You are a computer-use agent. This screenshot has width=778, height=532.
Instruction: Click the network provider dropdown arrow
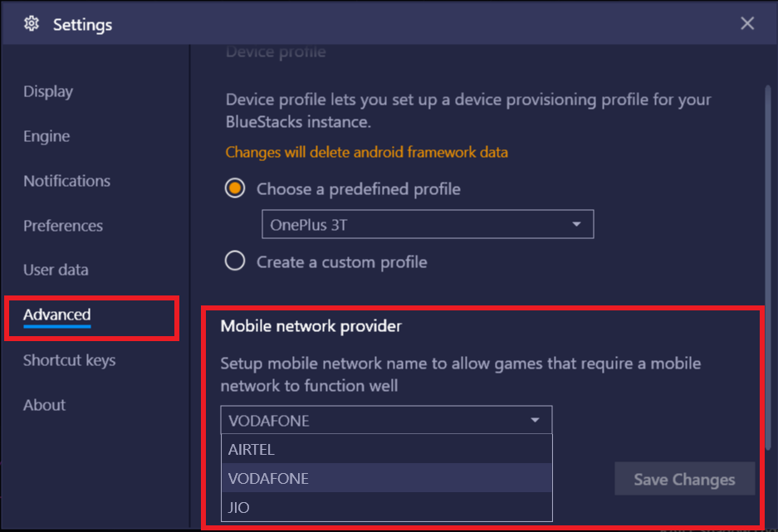[535, 420]
